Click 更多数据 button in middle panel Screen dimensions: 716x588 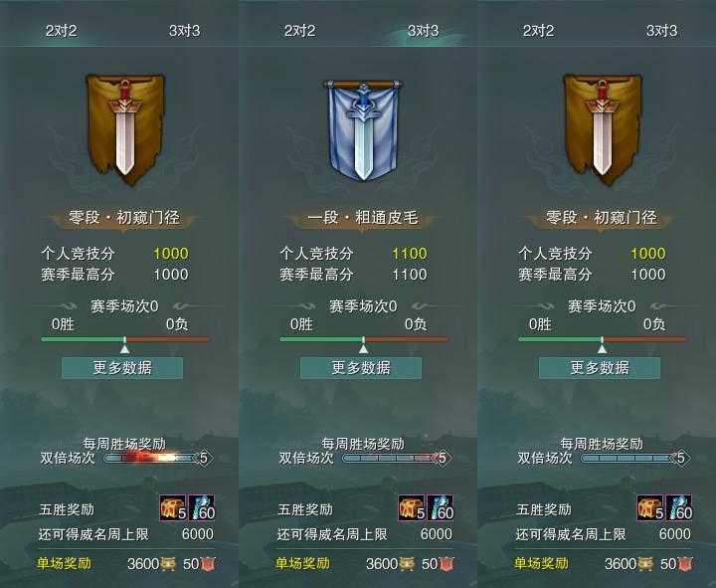(x=361, y=368)
